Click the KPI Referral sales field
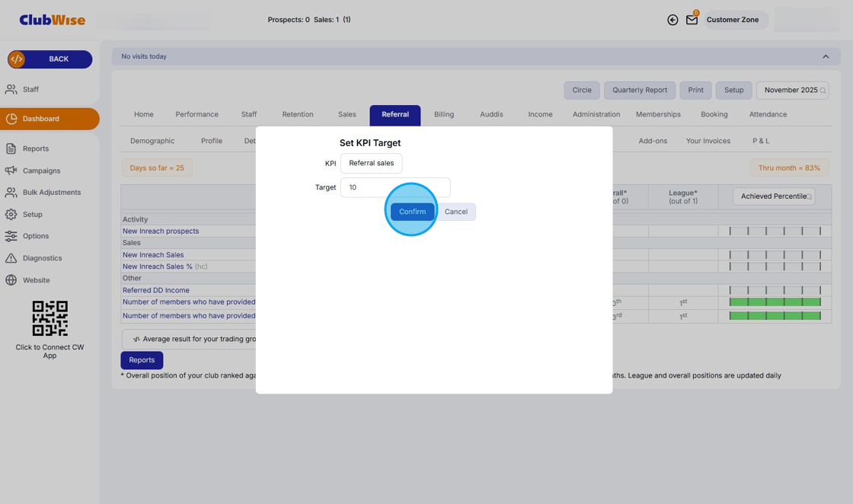Image resolution: width=853 pixels, height=504 pixels. click(x=372, y=163)
